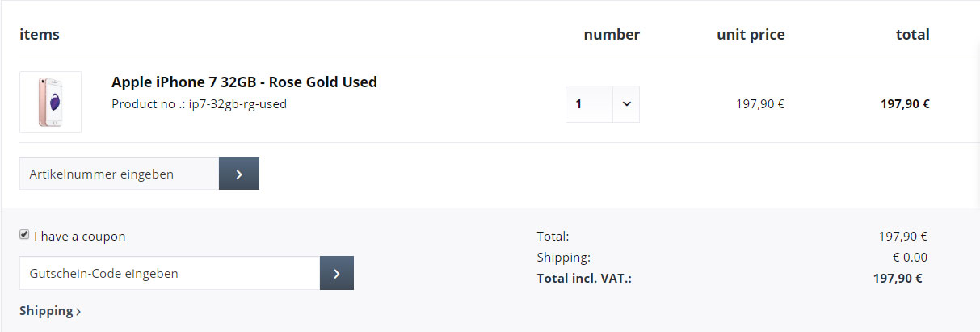Click the "items" column header
980x332 pixels.
pyautogui.click(x=40, y=35)
